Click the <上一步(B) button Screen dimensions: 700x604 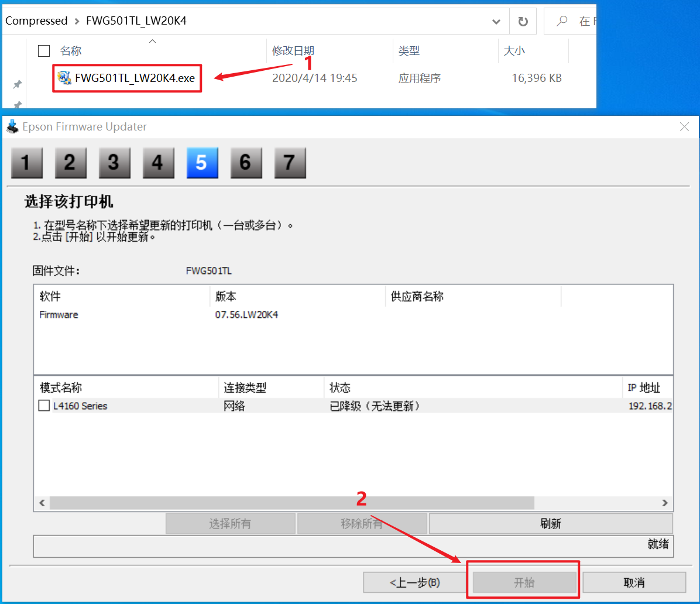point(415,582)
